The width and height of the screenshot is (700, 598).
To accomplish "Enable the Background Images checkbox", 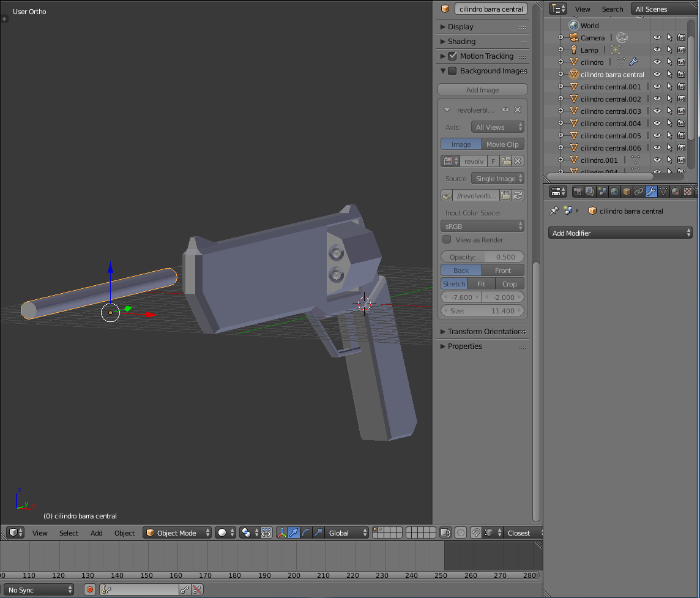I will click(452, 70).
